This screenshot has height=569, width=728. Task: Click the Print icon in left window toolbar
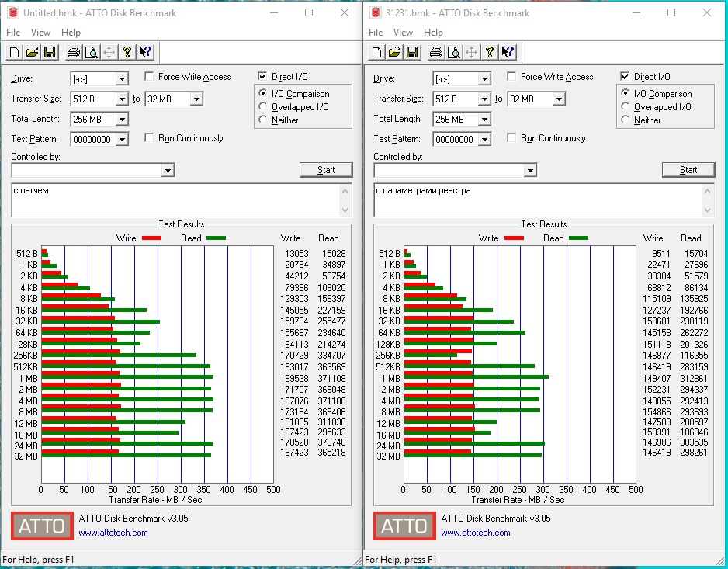(74, 52)
